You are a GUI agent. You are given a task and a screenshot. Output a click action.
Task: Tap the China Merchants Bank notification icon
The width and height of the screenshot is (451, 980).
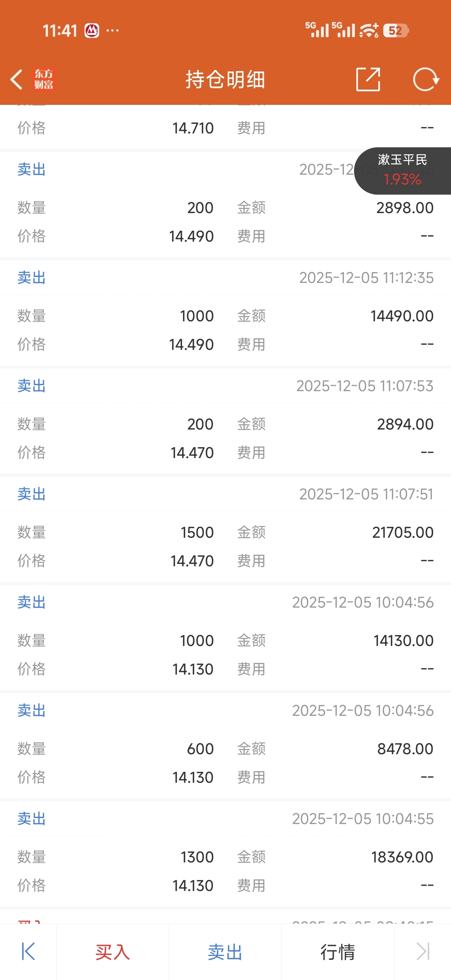pos(92,30)
